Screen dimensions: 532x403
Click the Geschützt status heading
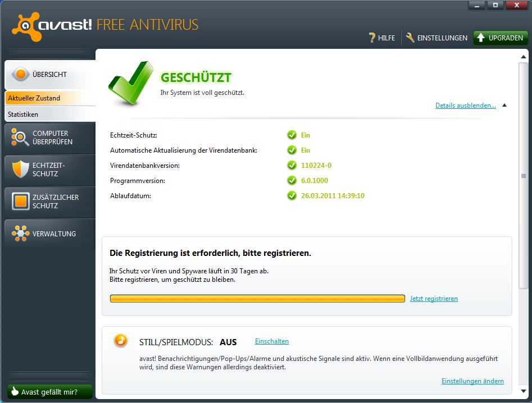[195, 77]
